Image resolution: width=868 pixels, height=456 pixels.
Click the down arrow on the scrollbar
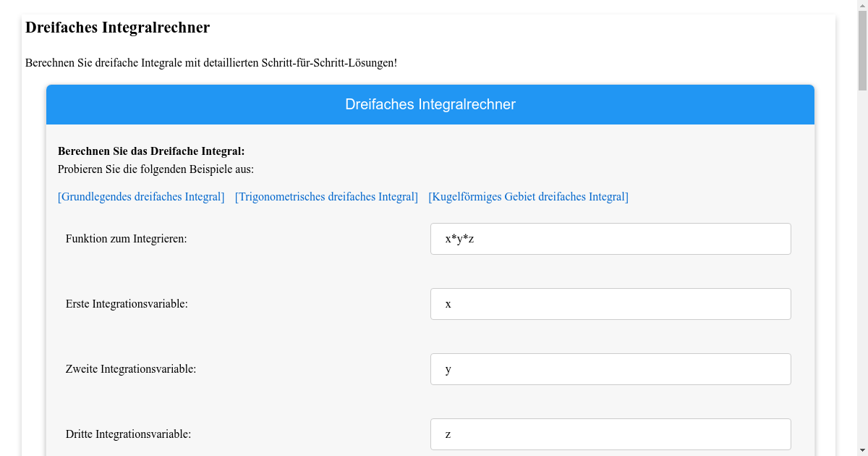[x=861, y=449]
